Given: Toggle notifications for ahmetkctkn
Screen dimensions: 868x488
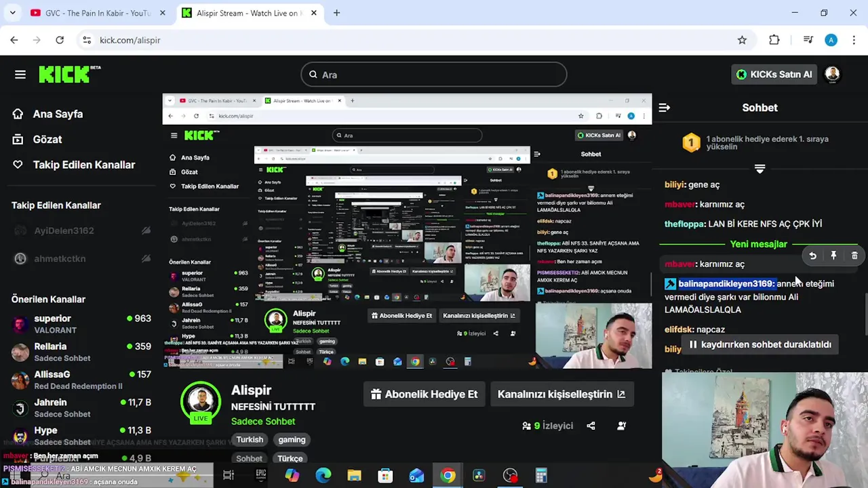Looking at the screenshot, I should pos(146,259).
